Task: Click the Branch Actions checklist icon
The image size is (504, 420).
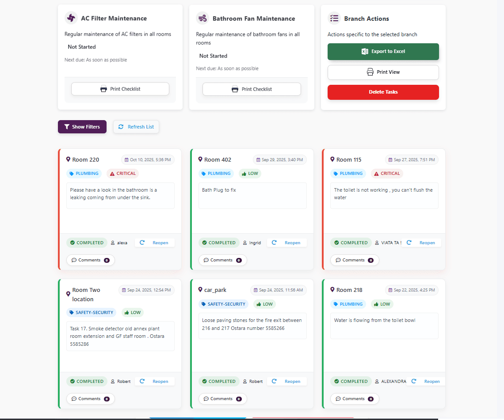Action: 334,18
